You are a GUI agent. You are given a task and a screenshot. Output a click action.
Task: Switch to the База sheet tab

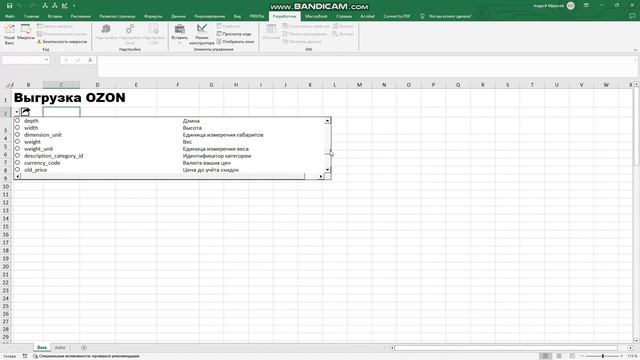click(42, 348)
